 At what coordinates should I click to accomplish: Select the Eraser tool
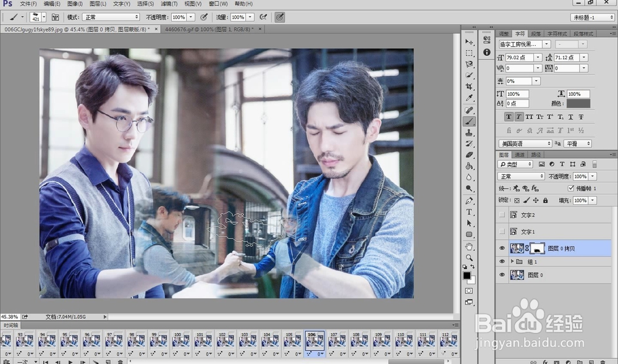(x=468, y=155)
